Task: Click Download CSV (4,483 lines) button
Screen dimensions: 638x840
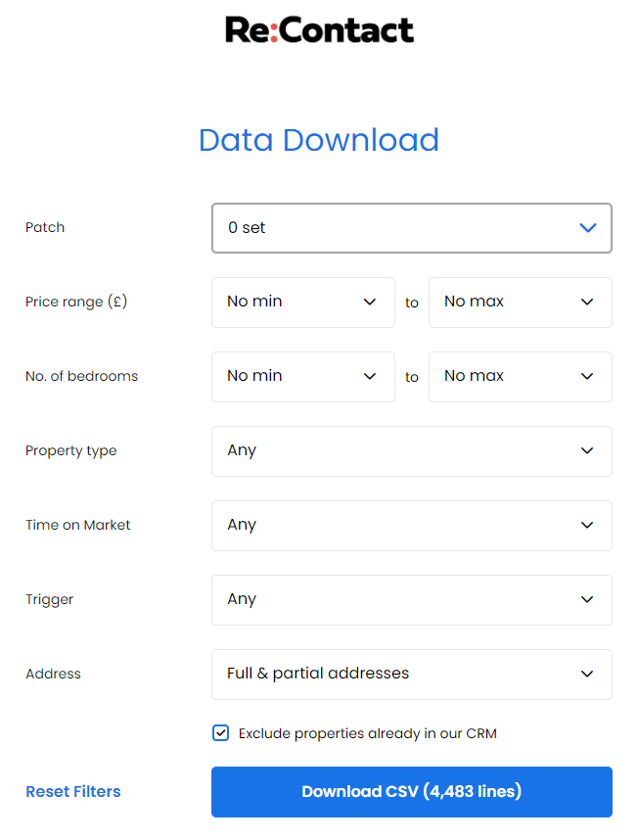Action: coord(412,792)
